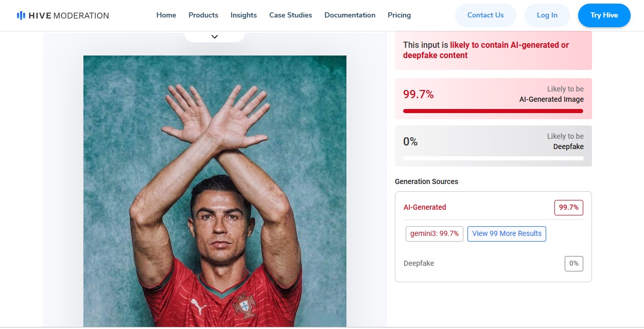The height and width of the screenshot is (329, 644).
Task: Click the likely AI-generated warning banner
Action: coord(493,50)
